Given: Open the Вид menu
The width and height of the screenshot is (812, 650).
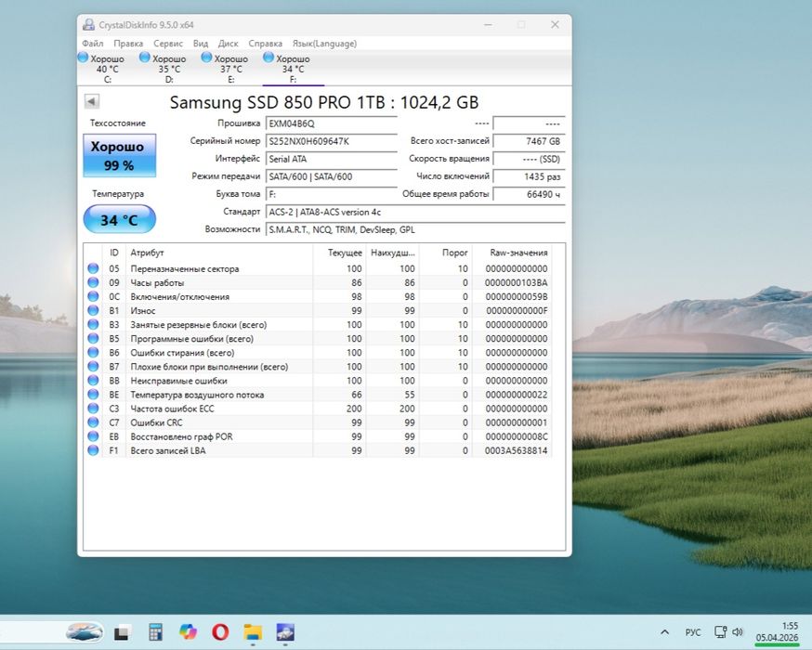Looking at the screenshot, I should [x=201, y=44].
